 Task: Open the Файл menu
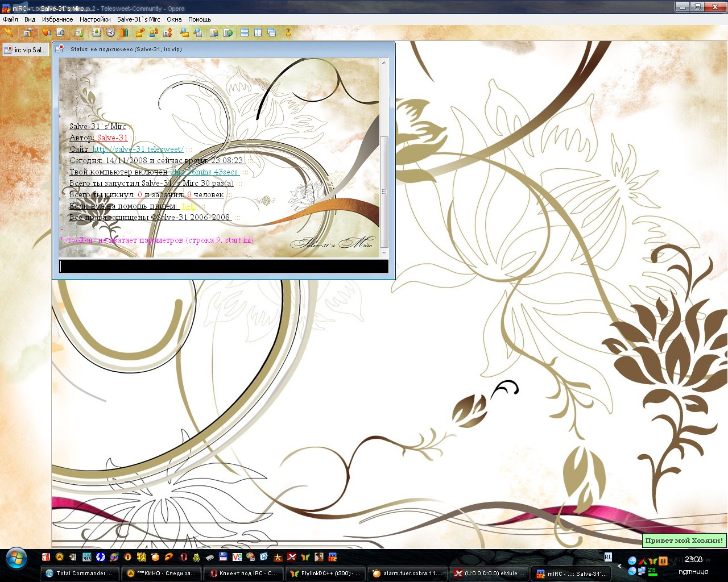pos(10,19)
